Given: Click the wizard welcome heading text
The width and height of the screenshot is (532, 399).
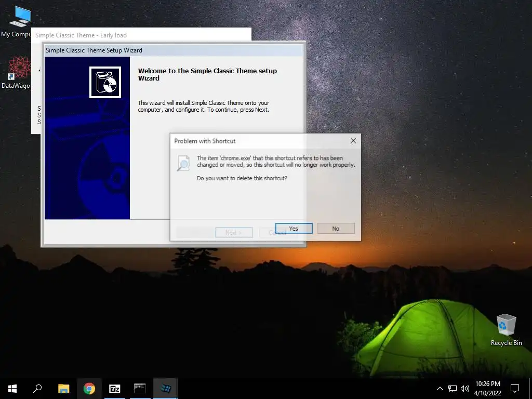Looking at the screenshot, I should 207,74.
